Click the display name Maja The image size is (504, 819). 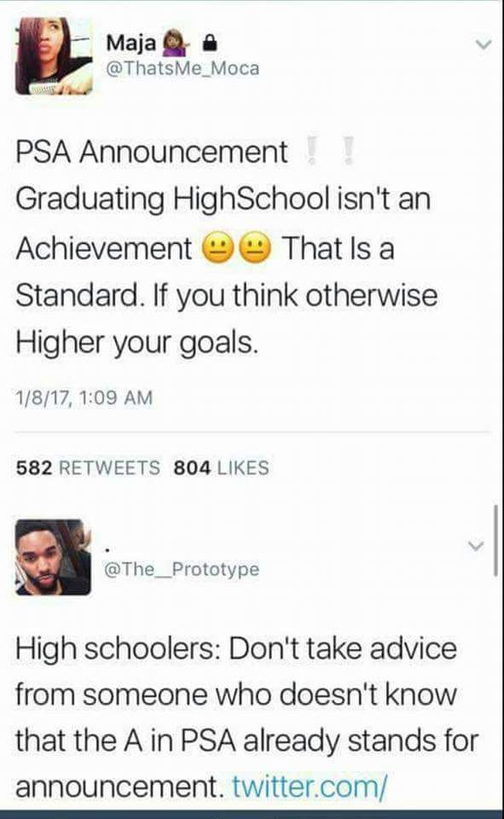pos(131,43)
